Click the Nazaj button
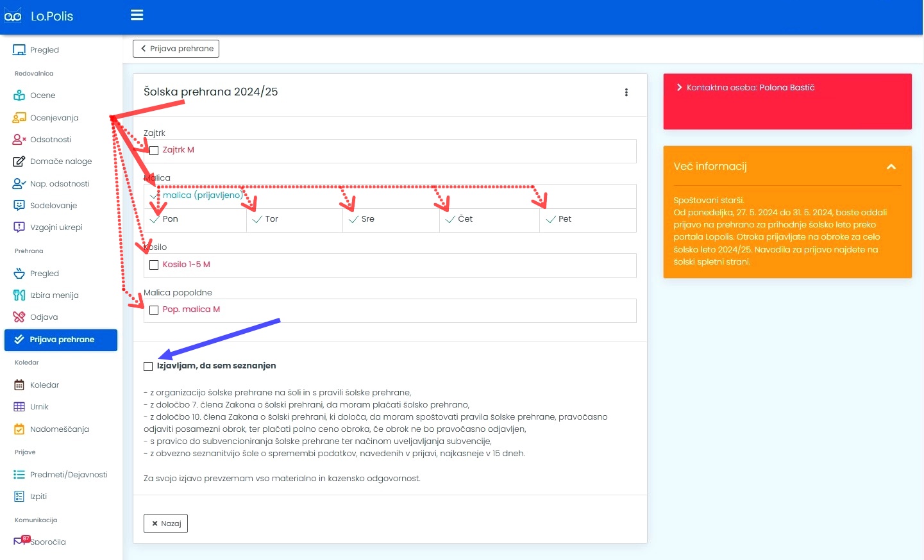 click(x=165, y=523)
